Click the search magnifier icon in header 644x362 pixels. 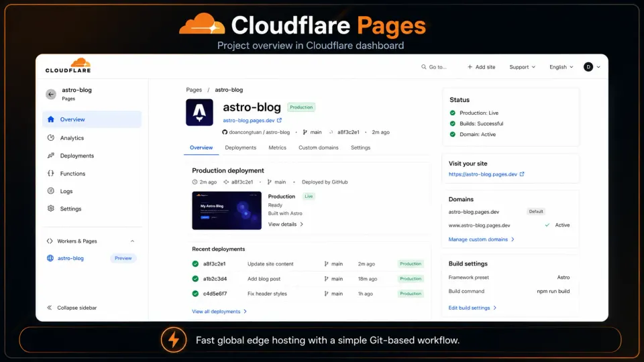(x=423, y=67)
